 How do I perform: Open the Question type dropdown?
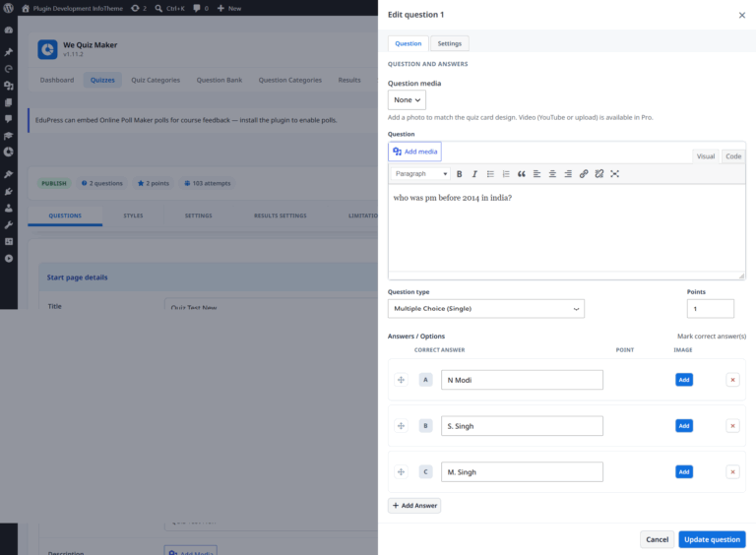point(486,309)
